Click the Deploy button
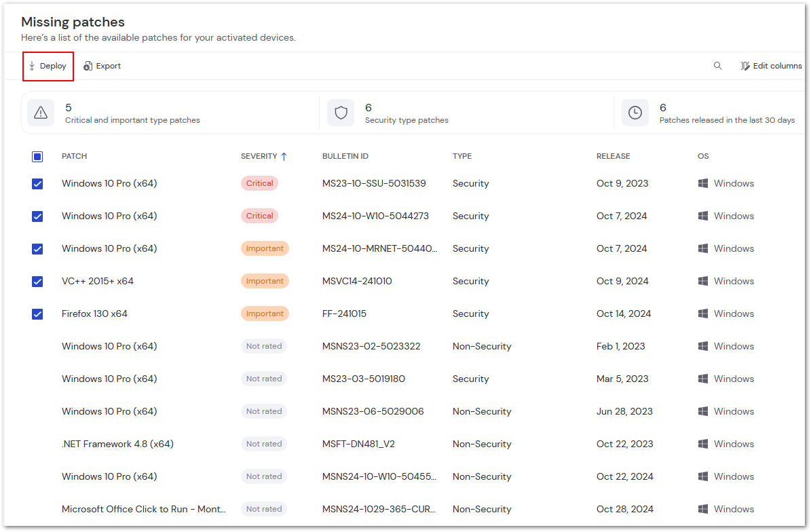The width and height of the screenshot is (811, 532). pos(48,65)
